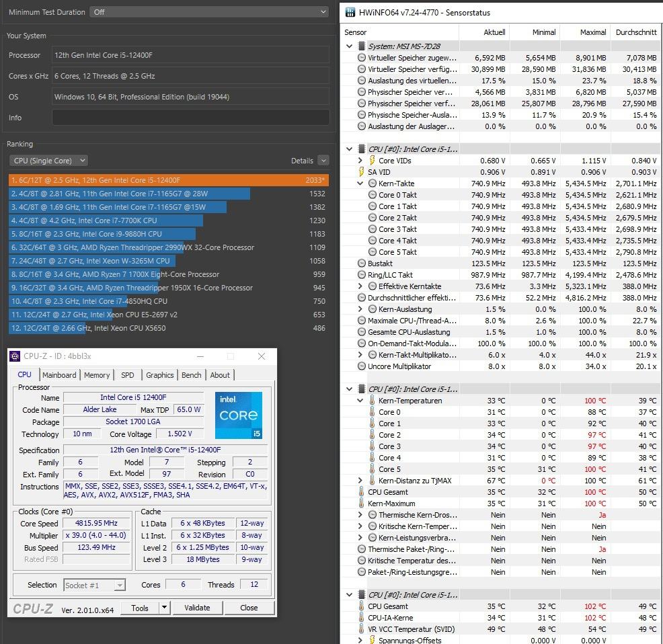Click the Minimal column header in HWiNFO
The height and width of the screenshot is (644, 663).
pos(535,32)
